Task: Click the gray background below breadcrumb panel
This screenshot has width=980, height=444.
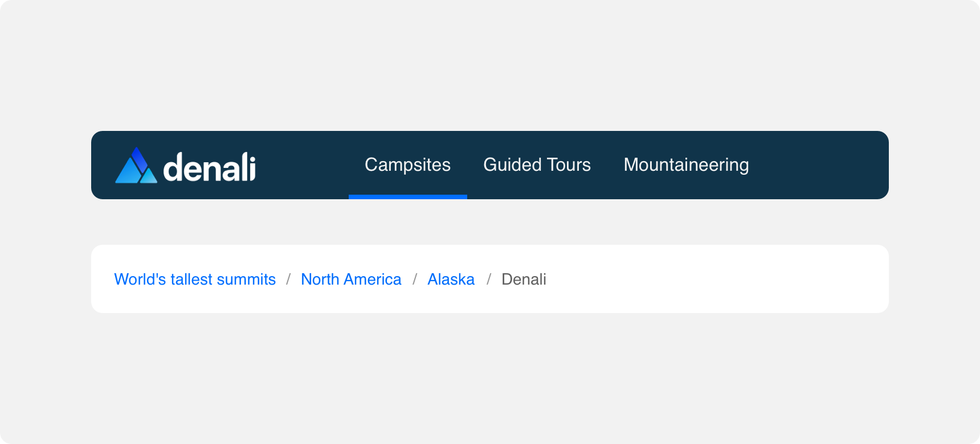Action: [x=490, y=379]
